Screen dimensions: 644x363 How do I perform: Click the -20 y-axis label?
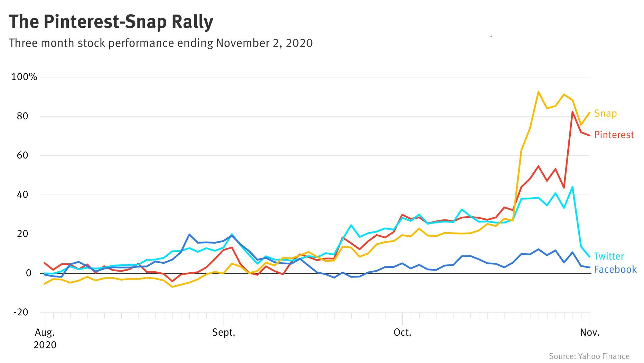(21, 312)
